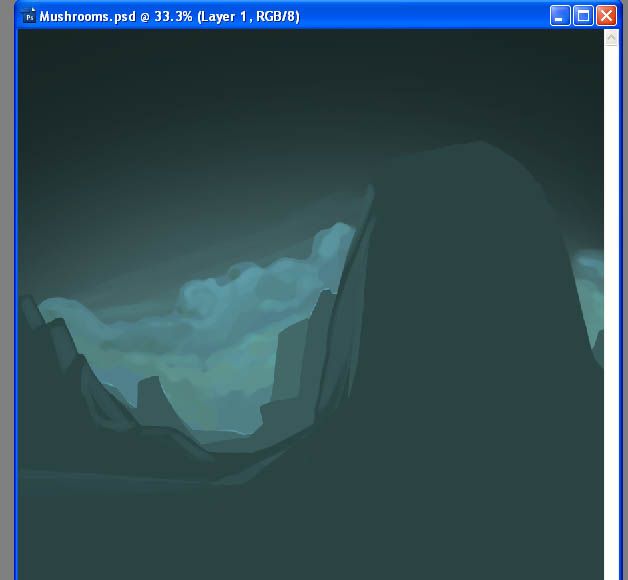The image size is (628, 580).
Task: Maximize the Mushrooms.psd window
Action: [583, 16]
